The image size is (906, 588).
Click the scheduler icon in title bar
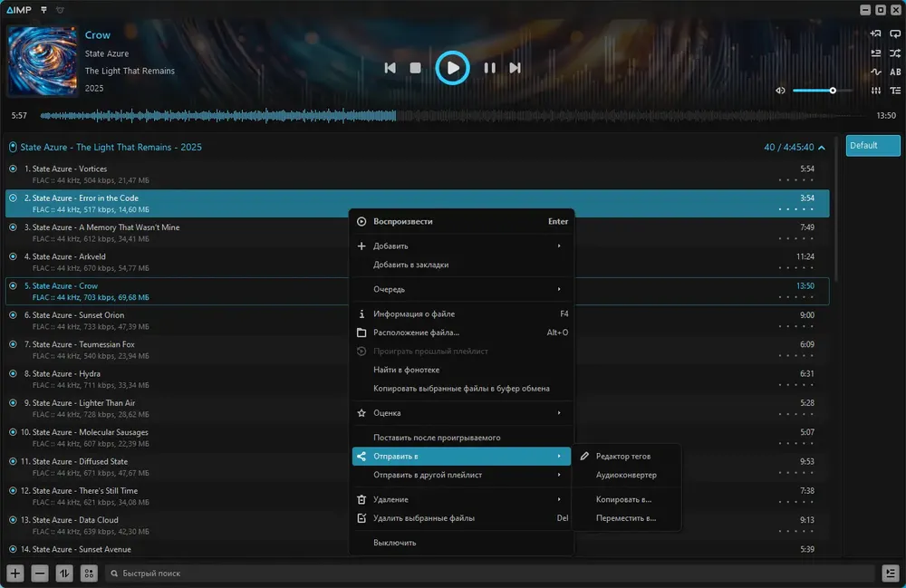[x=60, y=10]
